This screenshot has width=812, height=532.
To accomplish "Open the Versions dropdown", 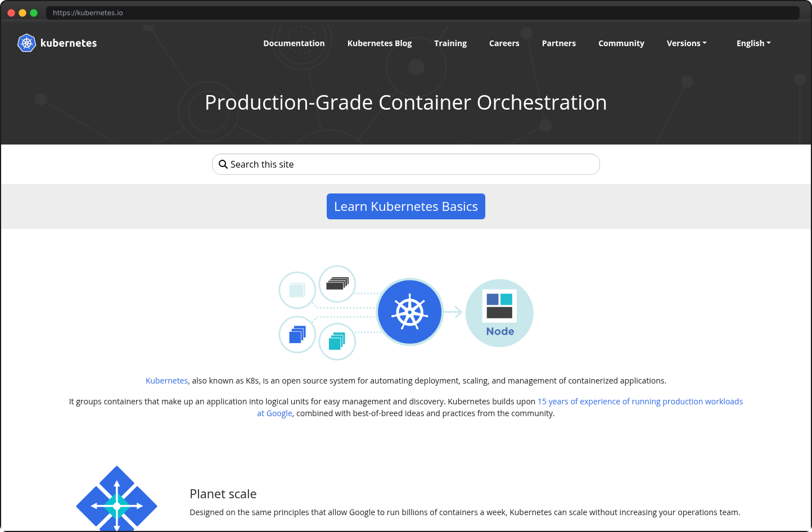I will point(686,43).
